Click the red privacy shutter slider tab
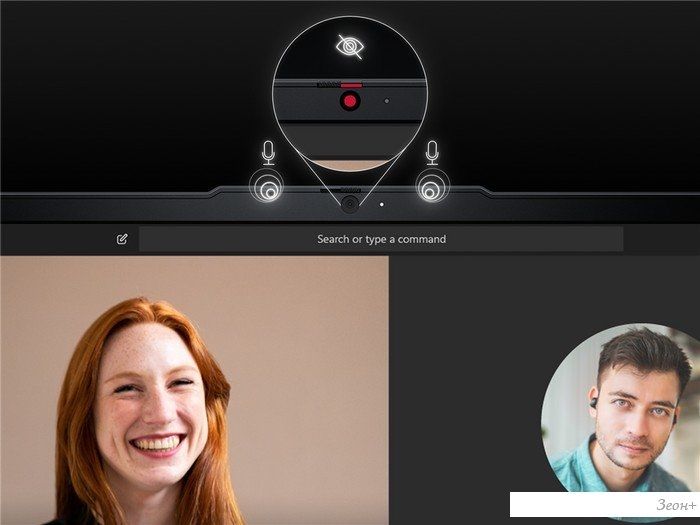 [350, 86]
